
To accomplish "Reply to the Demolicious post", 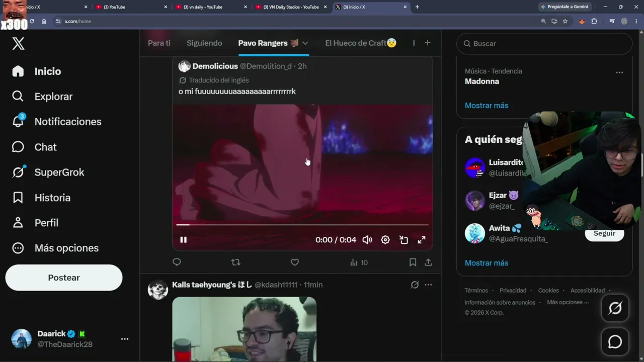I will pyautogui.click(x=177, y=262).
